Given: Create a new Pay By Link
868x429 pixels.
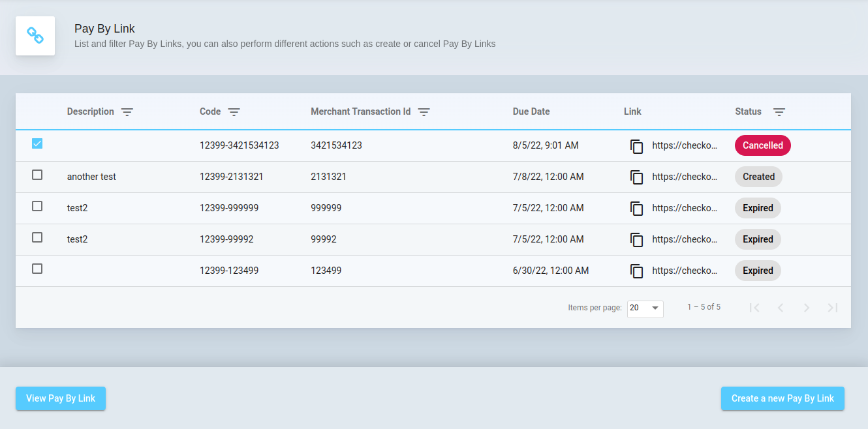Looking at the screenshot, I should pyautogui.click(x=783, y=398).
